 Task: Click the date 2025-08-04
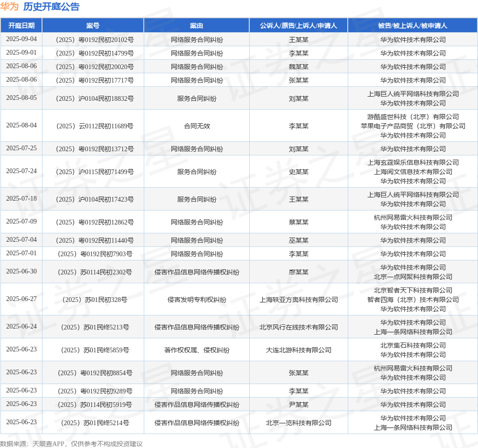[21, 125]
